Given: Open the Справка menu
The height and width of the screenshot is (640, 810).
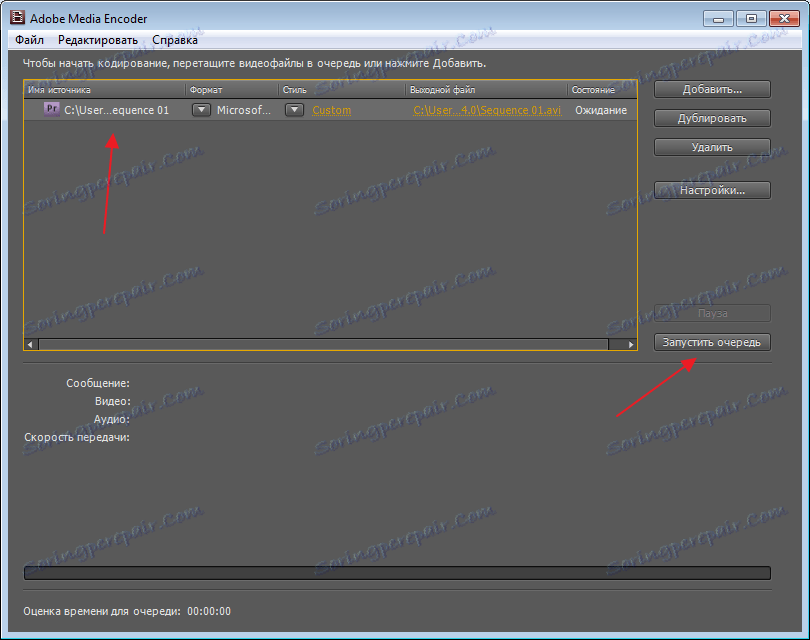Looking at the screenshot, I should pyautogui.click(x=175, y=40).
